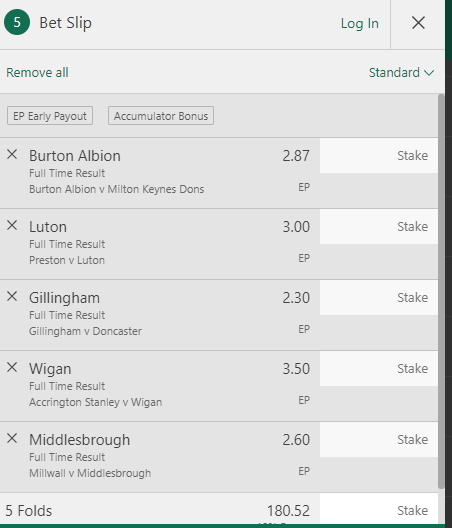This screenshot has height=528, width=452.
Task: Click the Wigan stake input field
Action: [x=379, y=369]
